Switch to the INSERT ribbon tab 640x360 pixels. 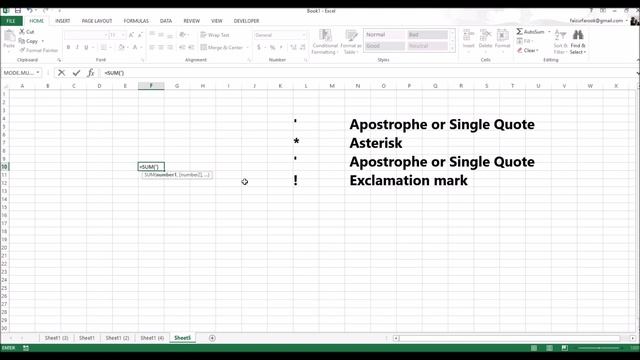tap(62, 21)
